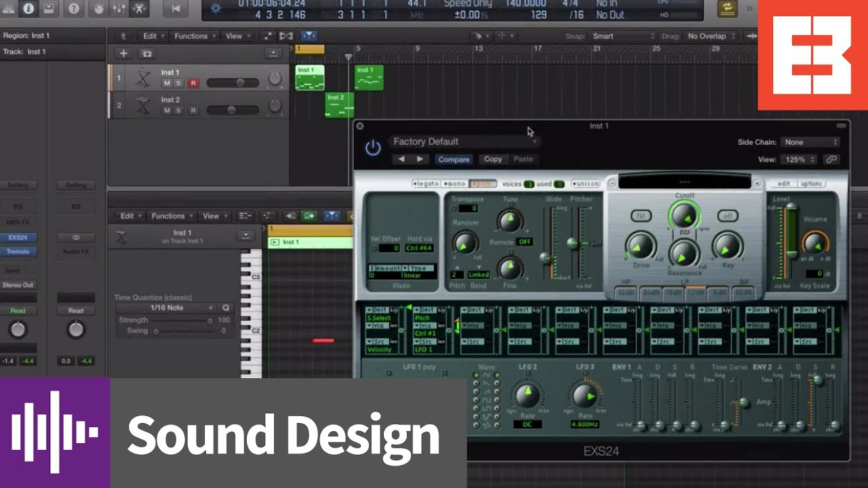Open the Drag No Overlap dropdown
The width and height of the screenshot is (868, 488).
click(x=711, y=36)
